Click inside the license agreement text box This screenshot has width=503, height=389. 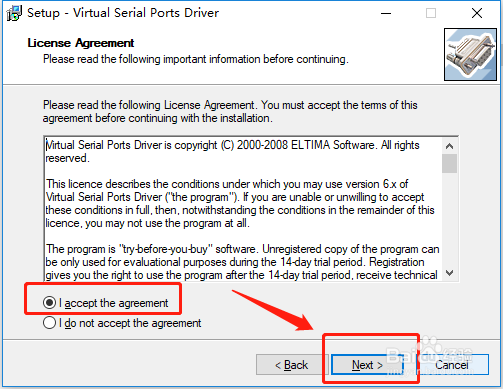(x=243, y=209)
